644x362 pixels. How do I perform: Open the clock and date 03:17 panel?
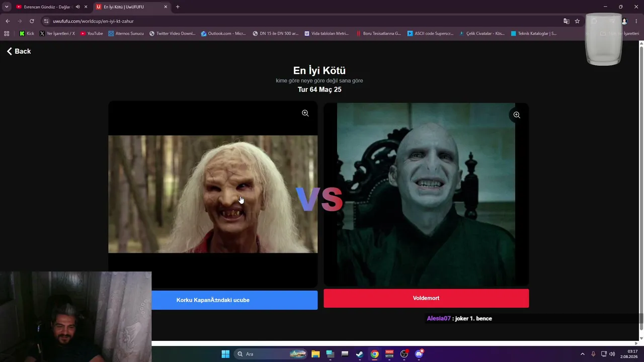point(628,354)
